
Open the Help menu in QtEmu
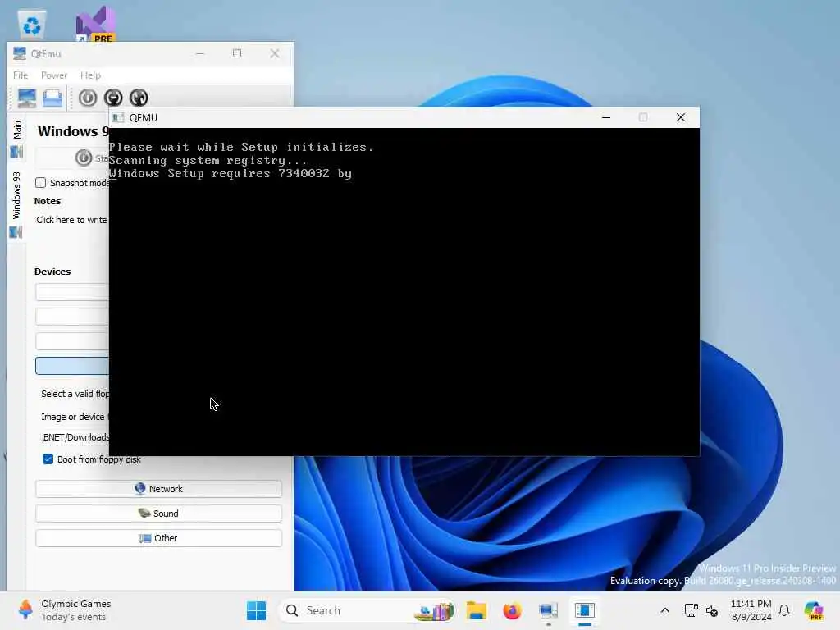click(x=90, y=75)
